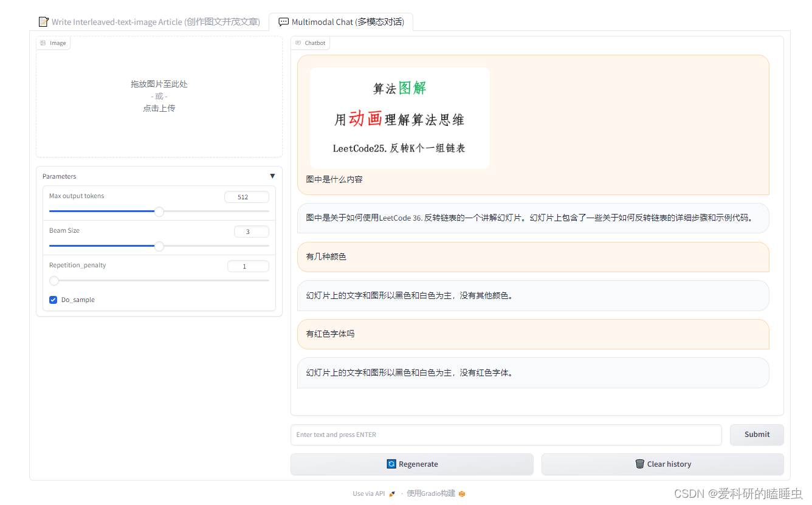Screen dimensions: 812x505
Task: Click the '拖放图片至此处' text
Action: click(159, 84)
